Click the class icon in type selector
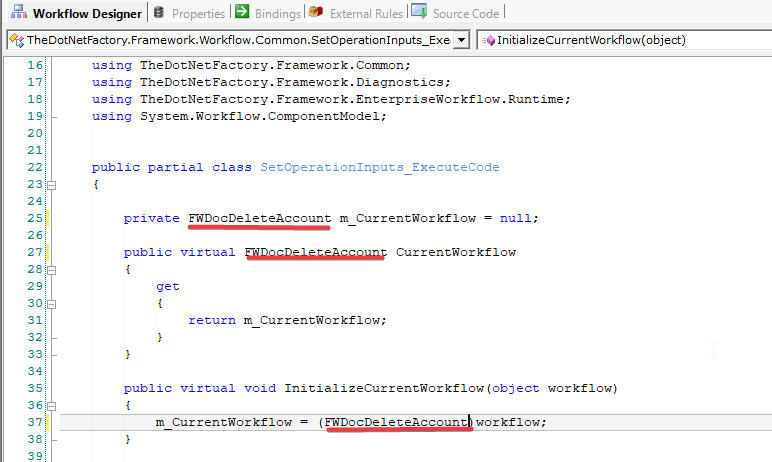 [16, 40]
